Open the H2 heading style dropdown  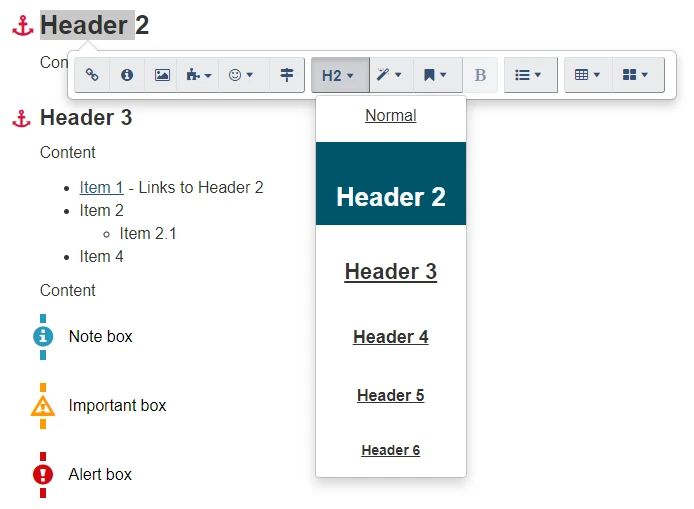(x=340, y=75)
